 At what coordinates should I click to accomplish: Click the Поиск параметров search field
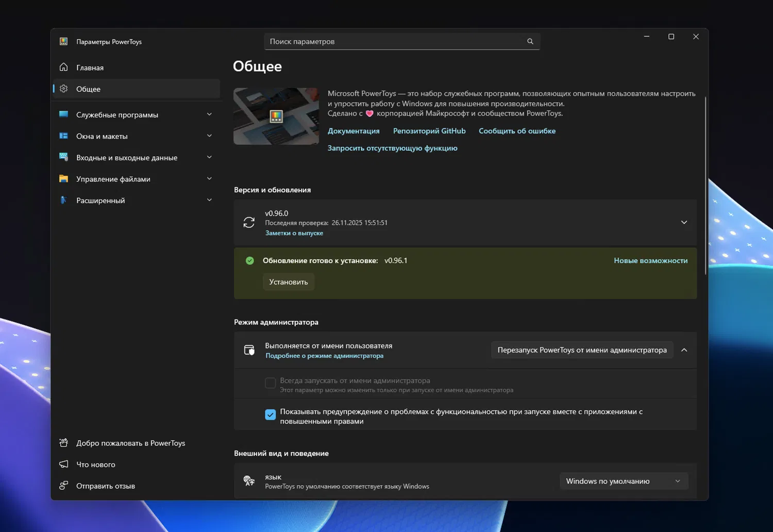(x=402, y=41)
